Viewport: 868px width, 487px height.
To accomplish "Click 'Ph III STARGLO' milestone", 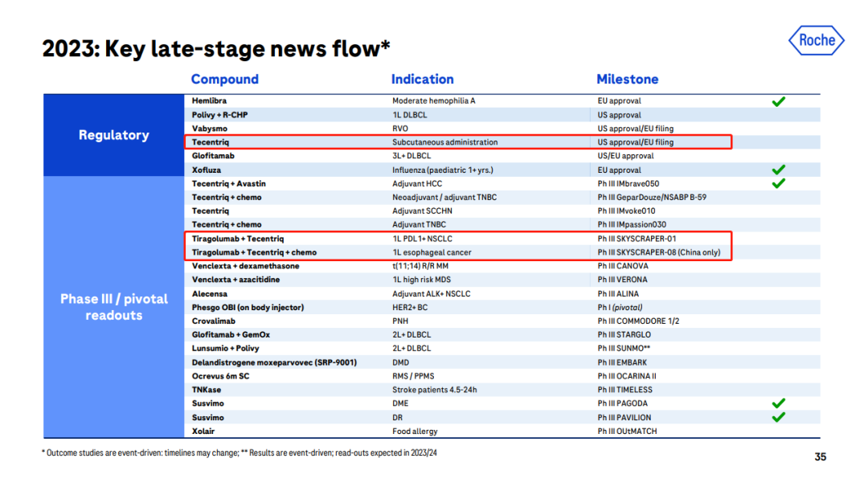I will tap(624, 334).
